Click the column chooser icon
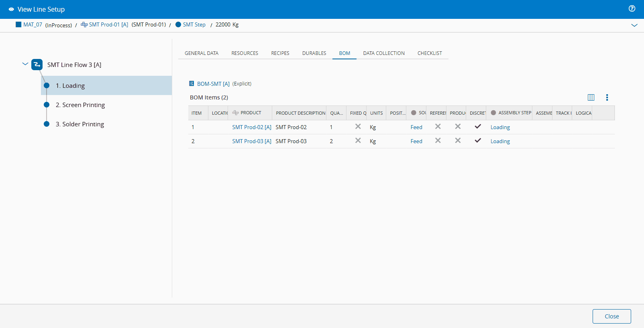644x328 pixels. [x=591, y=97]
